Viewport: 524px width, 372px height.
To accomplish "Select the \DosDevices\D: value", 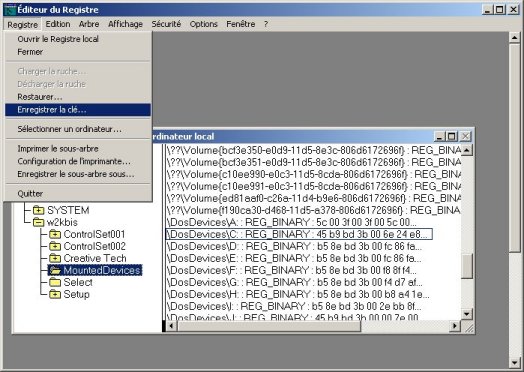I will (x=294, y=246).
